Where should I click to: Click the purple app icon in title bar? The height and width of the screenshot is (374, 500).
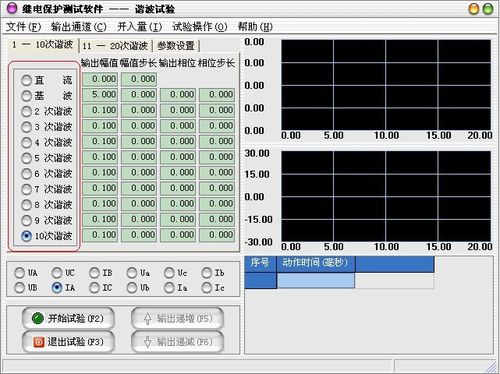click(x=12, y=9)
